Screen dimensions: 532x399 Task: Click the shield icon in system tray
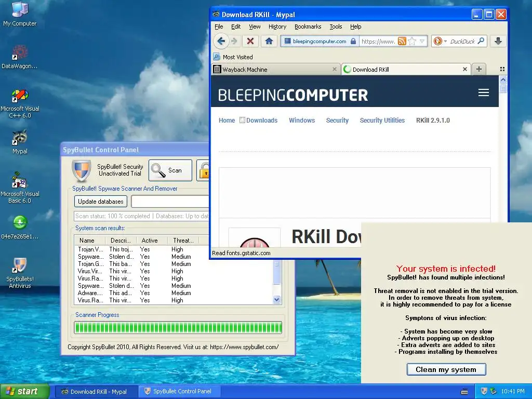click(484, 391)
